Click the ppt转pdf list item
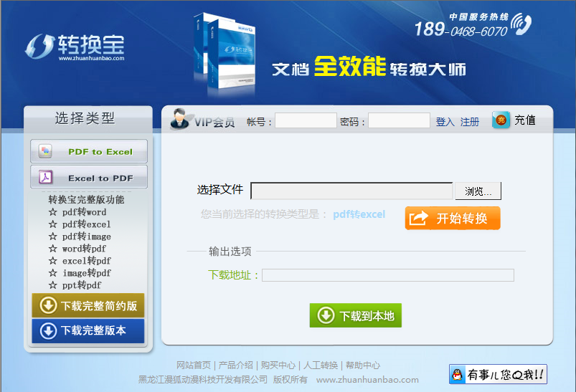The width and height of the screenshot is (576, 392). tap(82, 285)
